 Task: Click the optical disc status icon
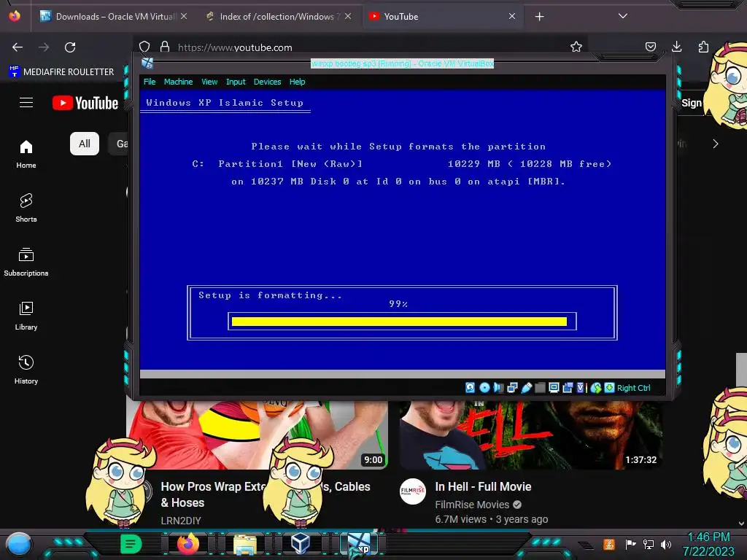click(484, 388)
